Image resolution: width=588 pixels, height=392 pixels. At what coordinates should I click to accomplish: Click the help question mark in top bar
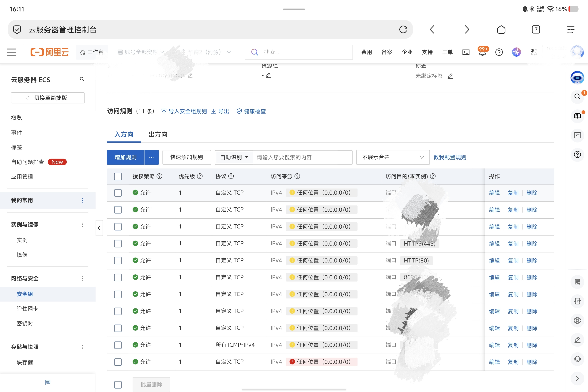point(499,52)
